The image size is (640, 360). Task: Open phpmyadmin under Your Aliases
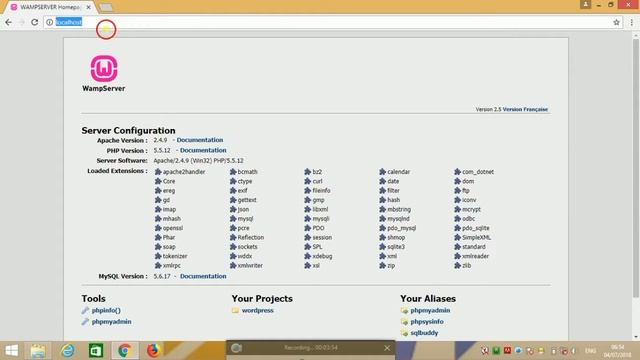[x=430, y=311]
